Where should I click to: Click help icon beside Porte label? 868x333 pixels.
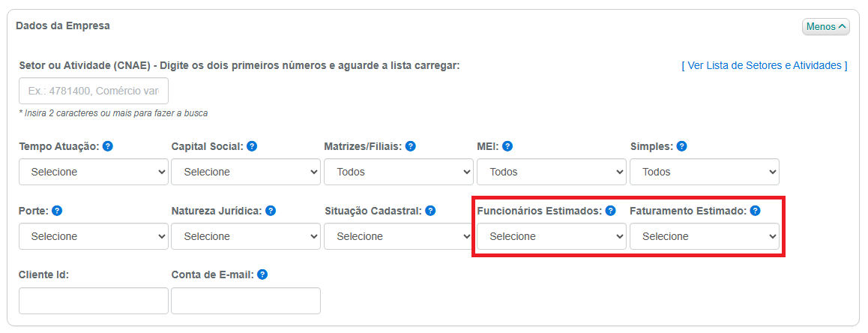(57, 211)
